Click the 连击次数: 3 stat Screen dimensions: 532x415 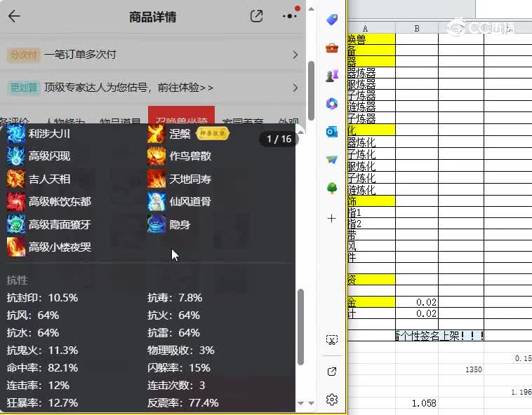pos(176,385)
